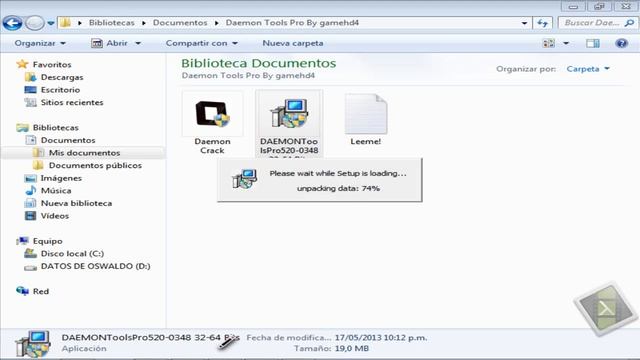Select Documentos in the address path
Image resolution: width=640 pixels, height=360 pixels.
[x=180, y=23]
